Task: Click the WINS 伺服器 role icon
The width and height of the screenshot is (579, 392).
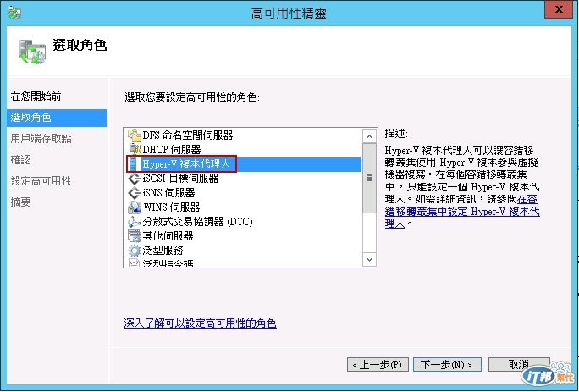Action: 135,207
